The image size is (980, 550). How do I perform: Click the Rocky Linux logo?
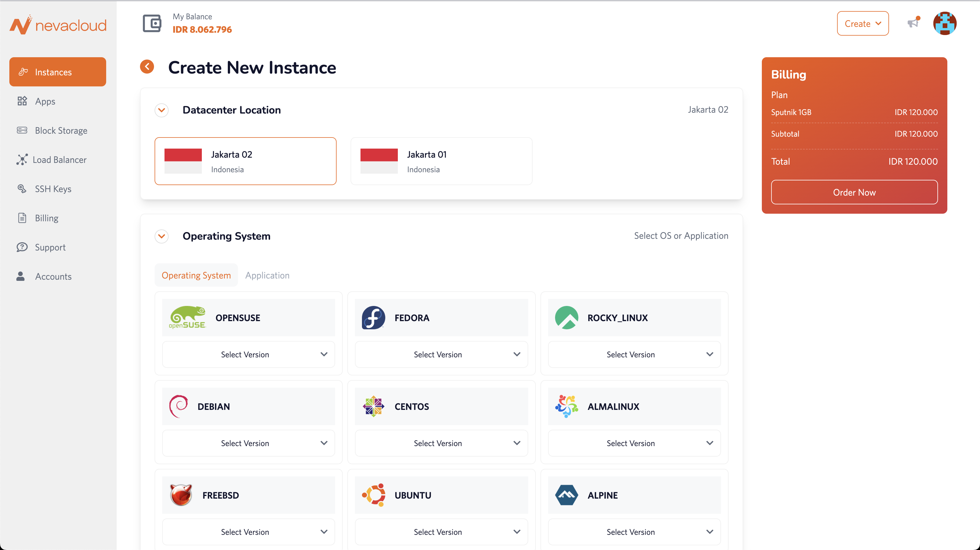[x=566, y=317]
